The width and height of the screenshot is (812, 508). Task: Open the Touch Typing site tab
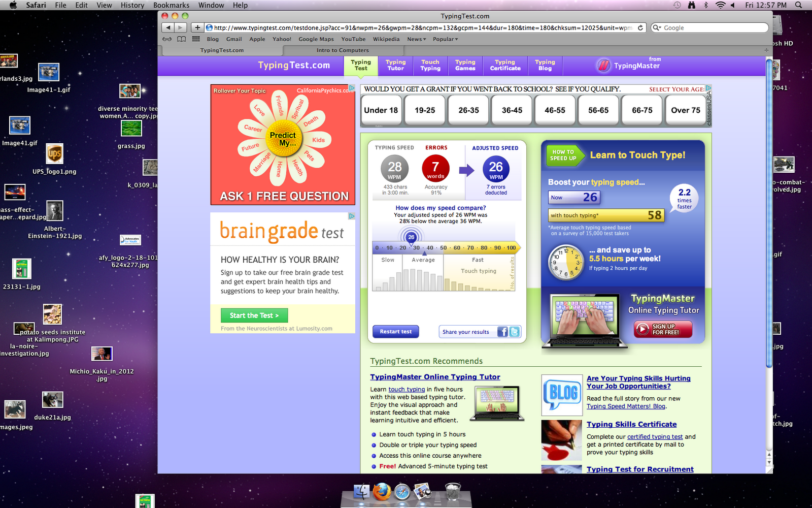click(430, 65)
